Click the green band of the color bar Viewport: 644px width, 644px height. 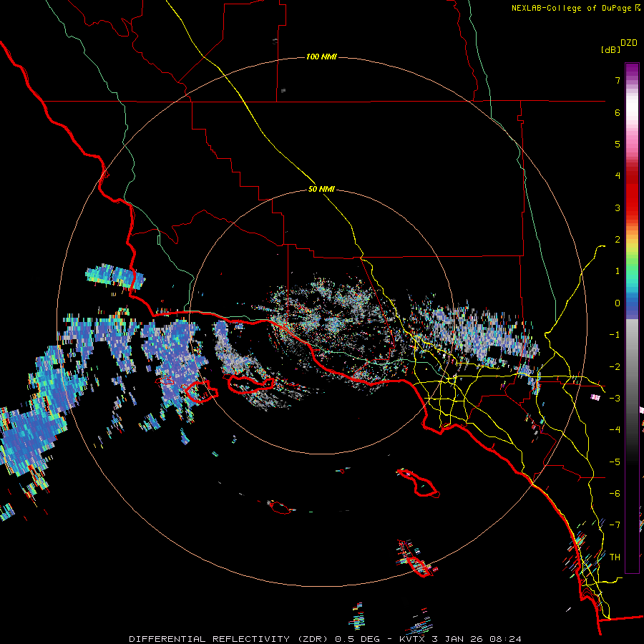tap(632, 263)
